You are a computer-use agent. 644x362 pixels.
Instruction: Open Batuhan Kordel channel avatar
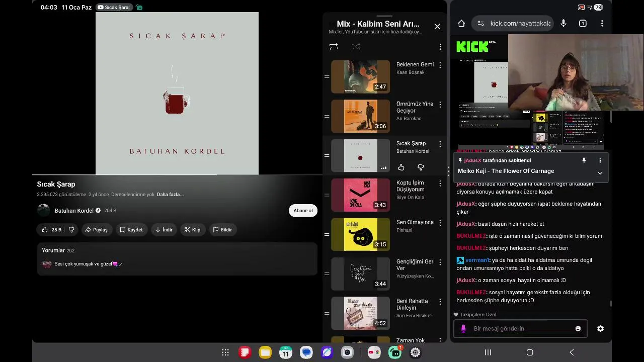(x=44, y=211)
